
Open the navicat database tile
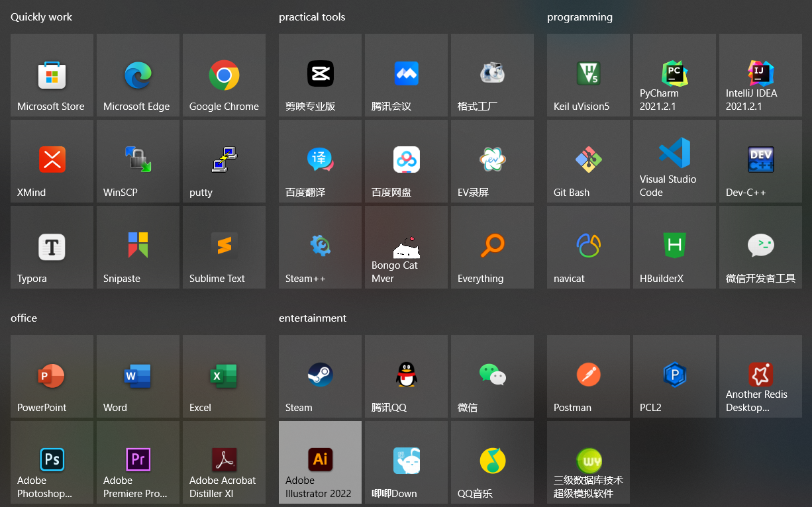tap(588, 247)
